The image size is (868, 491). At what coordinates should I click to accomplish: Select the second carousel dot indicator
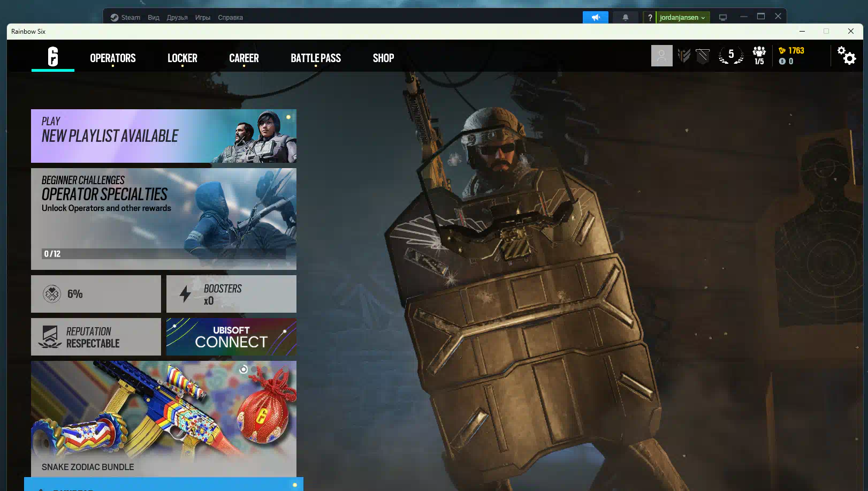[x=254, y=369]
